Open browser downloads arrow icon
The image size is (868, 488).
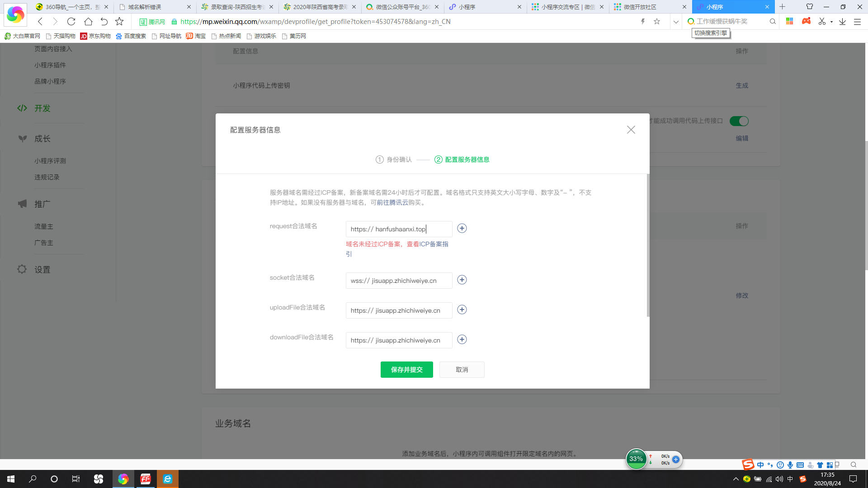tap(842, 21)
